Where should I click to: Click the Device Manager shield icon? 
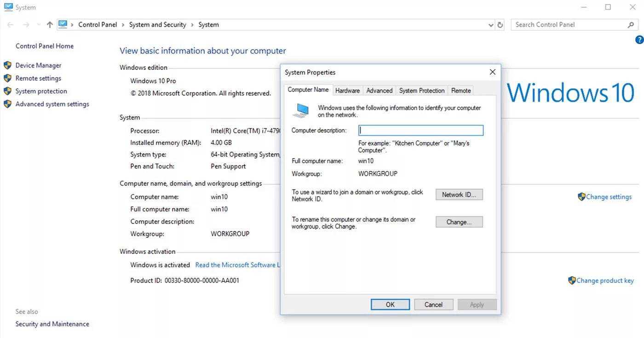tap(7, 65)
